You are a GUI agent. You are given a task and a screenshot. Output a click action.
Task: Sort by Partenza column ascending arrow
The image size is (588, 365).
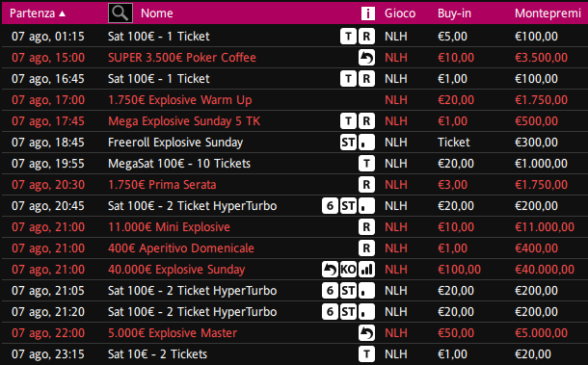(x=63, y=13)
